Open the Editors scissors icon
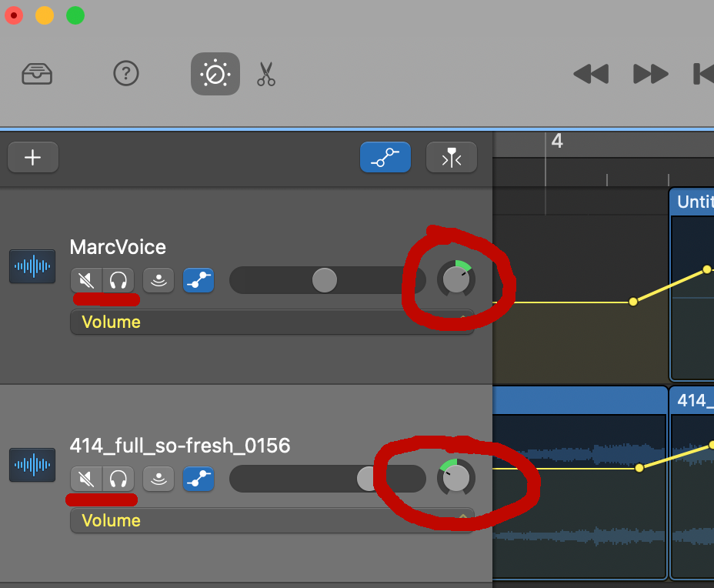This screenshot has height=588, width=714. 266,74
